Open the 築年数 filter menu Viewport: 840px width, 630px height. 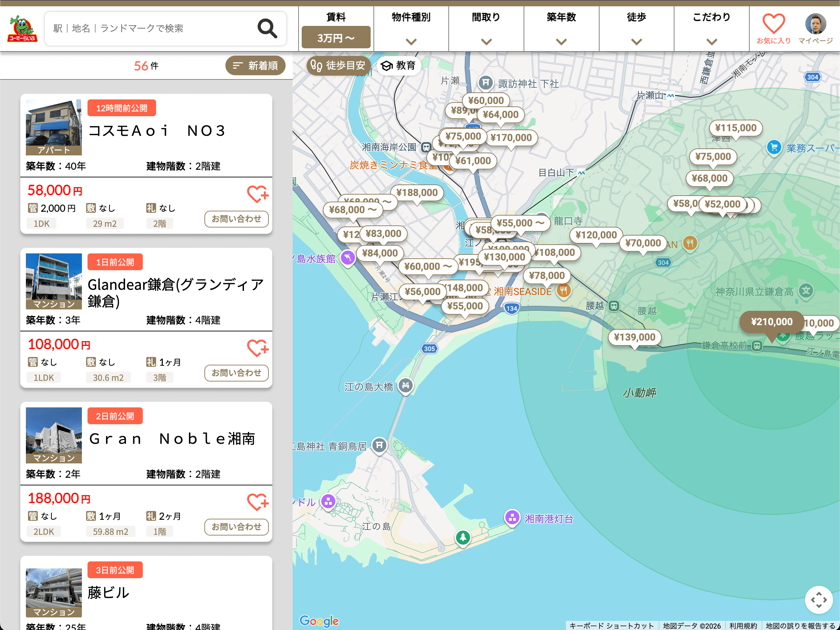click(x=562, y=28)
